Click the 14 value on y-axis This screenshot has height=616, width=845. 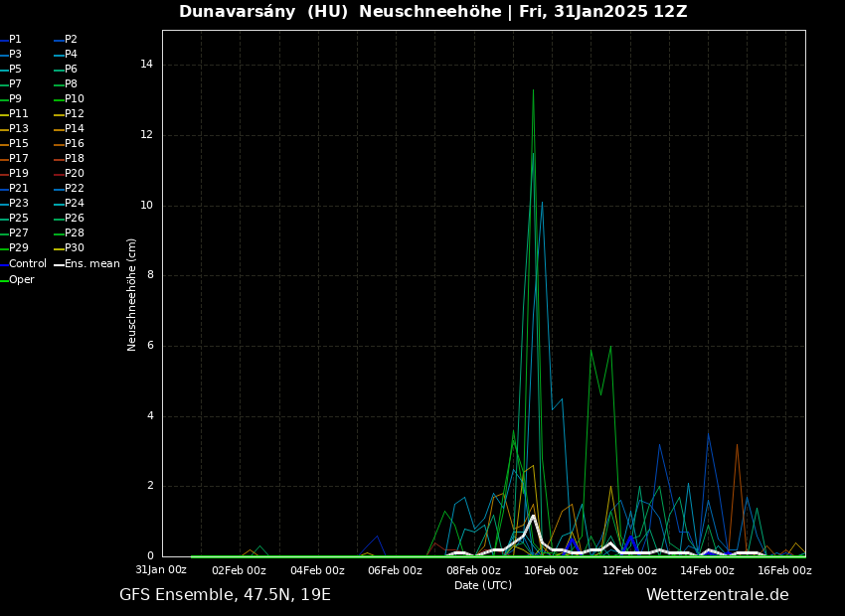click(x=146, y=65)
